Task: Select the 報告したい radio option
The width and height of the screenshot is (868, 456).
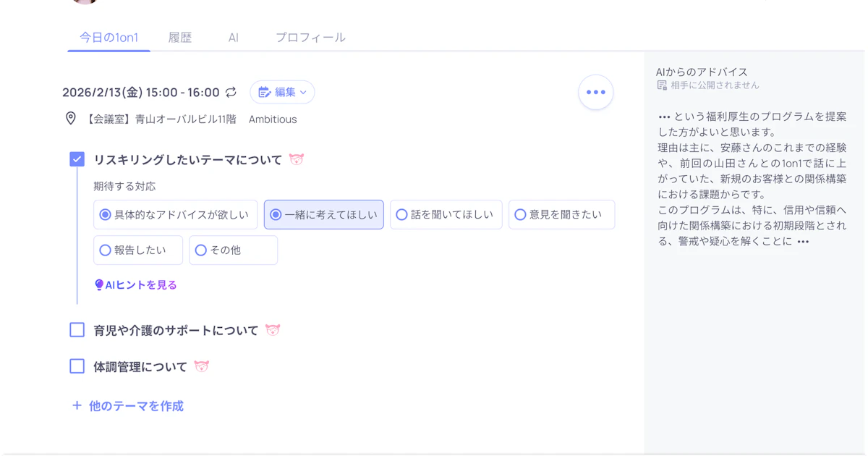Action: click(106, 250)
